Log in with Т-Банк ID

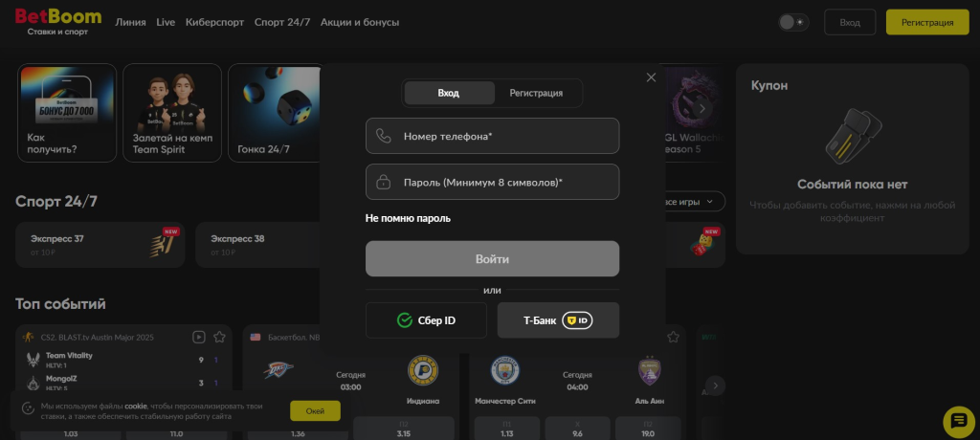pyautogui.click(x=558, y=320)
